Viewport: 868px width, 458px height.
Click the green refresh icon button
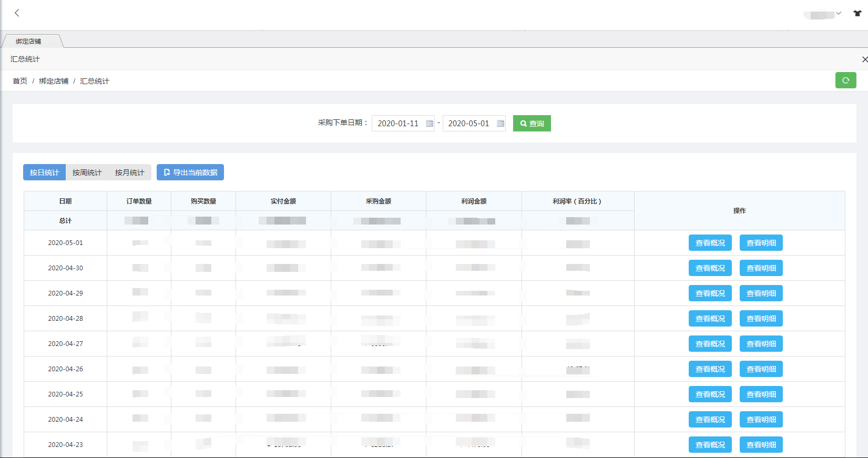point(846,80)
